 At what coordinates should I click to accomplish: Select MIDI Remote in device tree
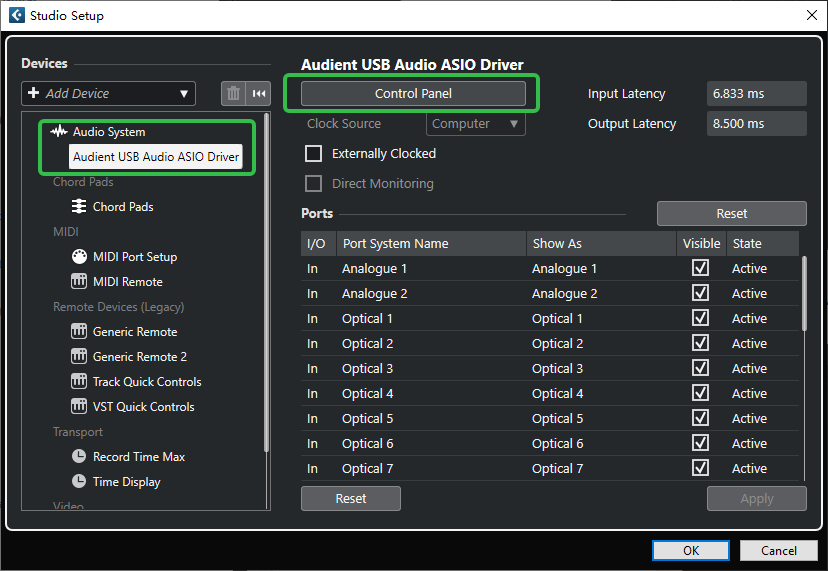point(127,282)
